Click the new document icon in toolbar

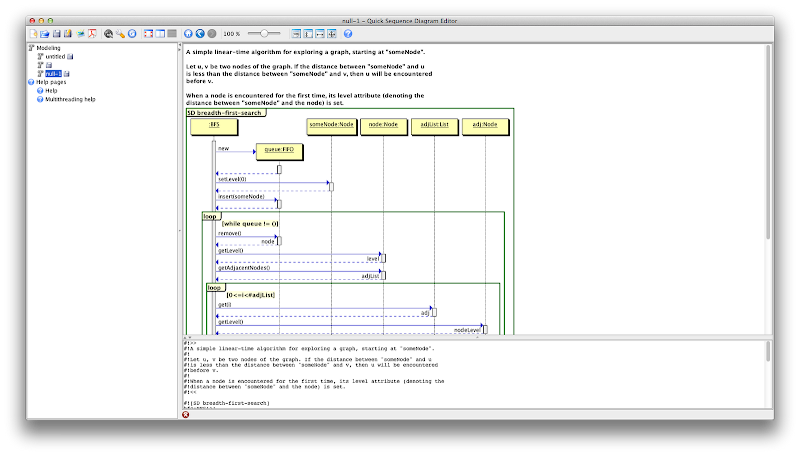point(33,33)
